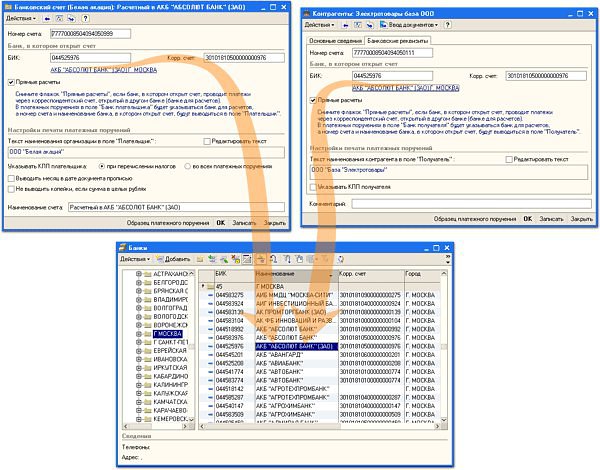
Task: Open Действия dropdown in the Банки window
Action: 136,259
